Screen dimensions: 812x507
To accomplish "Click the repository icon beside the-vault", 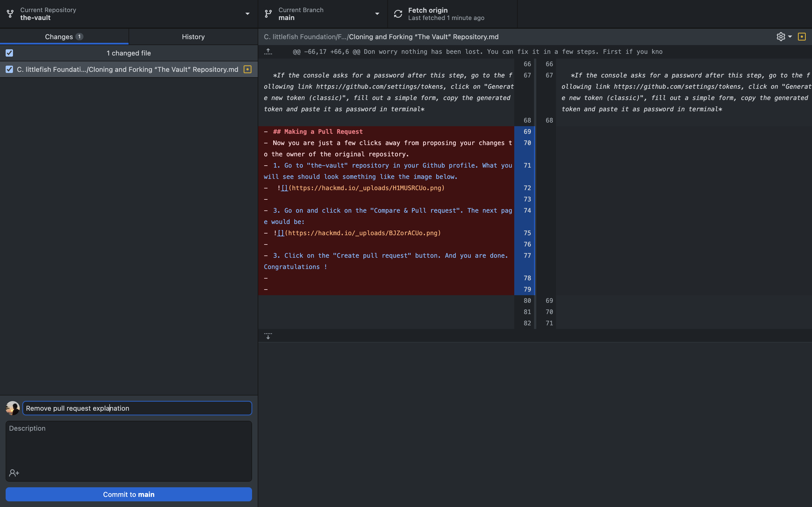I will (10, 14).
